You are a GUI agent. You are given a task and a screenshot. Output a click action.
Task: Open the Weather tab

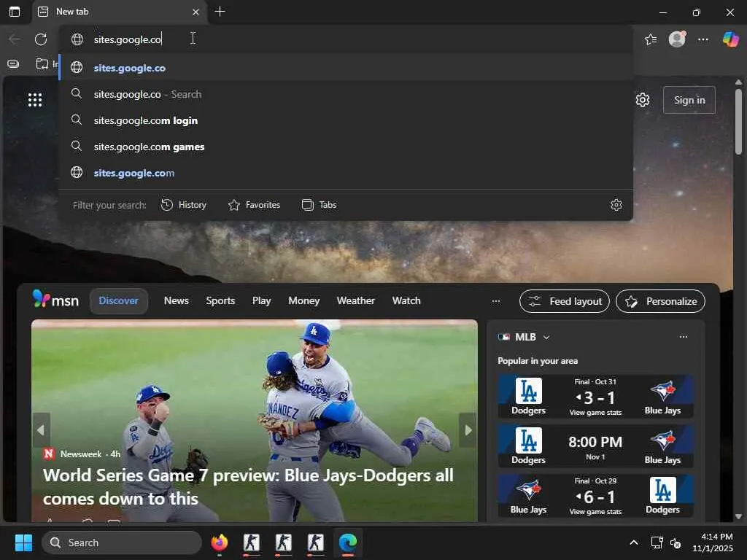point(355,301)
